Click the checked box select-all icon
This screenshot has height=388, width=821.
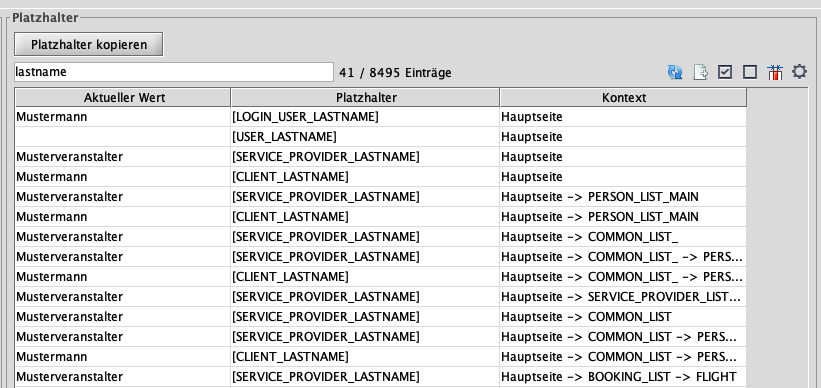coord(725,72)
